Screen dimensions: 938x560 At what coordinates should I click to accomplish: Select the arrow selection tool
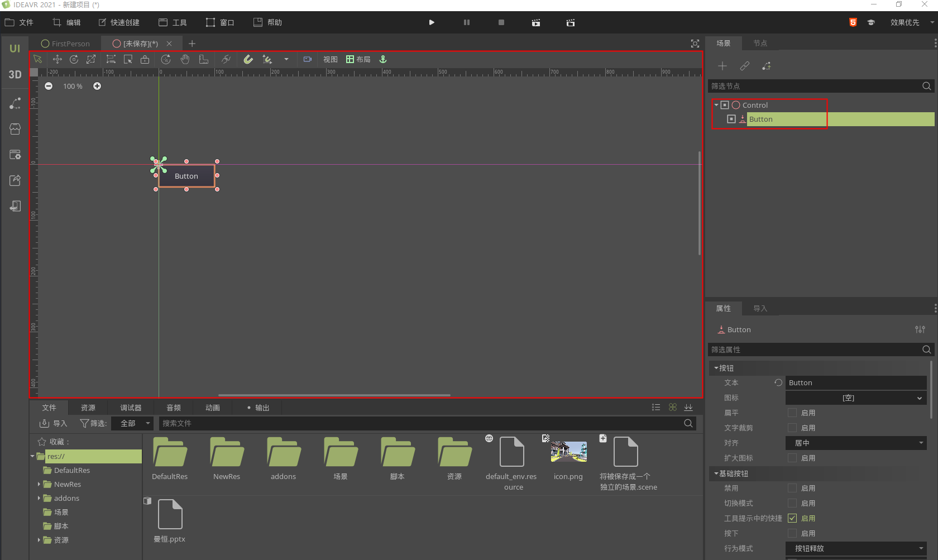coord(38,59)
